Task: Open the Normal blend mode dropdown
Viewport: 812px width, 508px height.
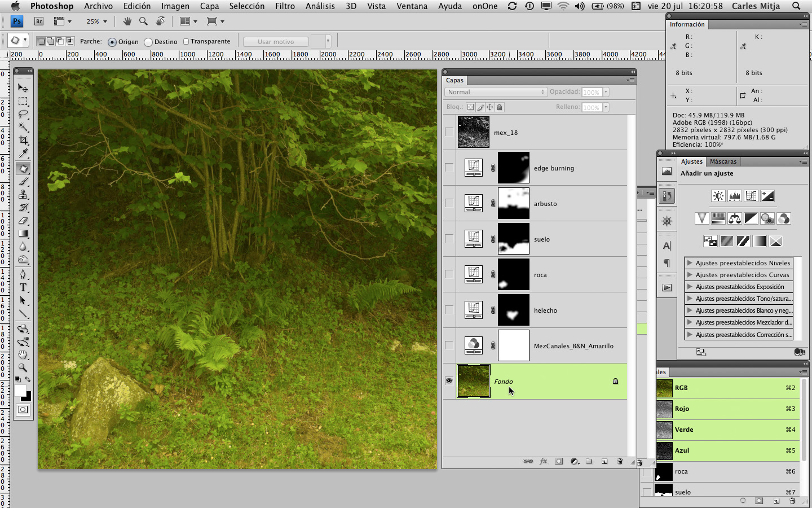Action: [496, 92]
